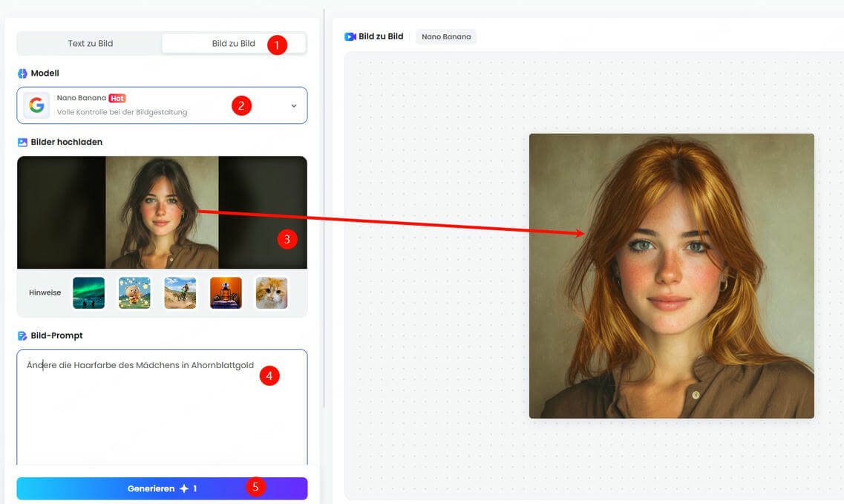Open the model selection dropdown arrow
Viewport: 844px width, 504px height.
pyautogui.click(x=294, y=105)
